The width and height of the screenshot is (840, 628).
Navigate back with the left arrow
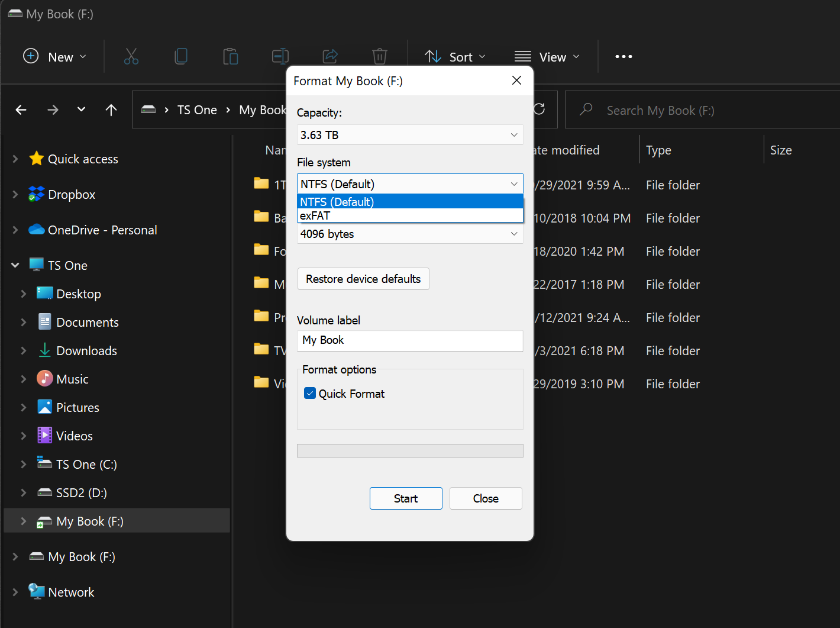coord(21,110)
